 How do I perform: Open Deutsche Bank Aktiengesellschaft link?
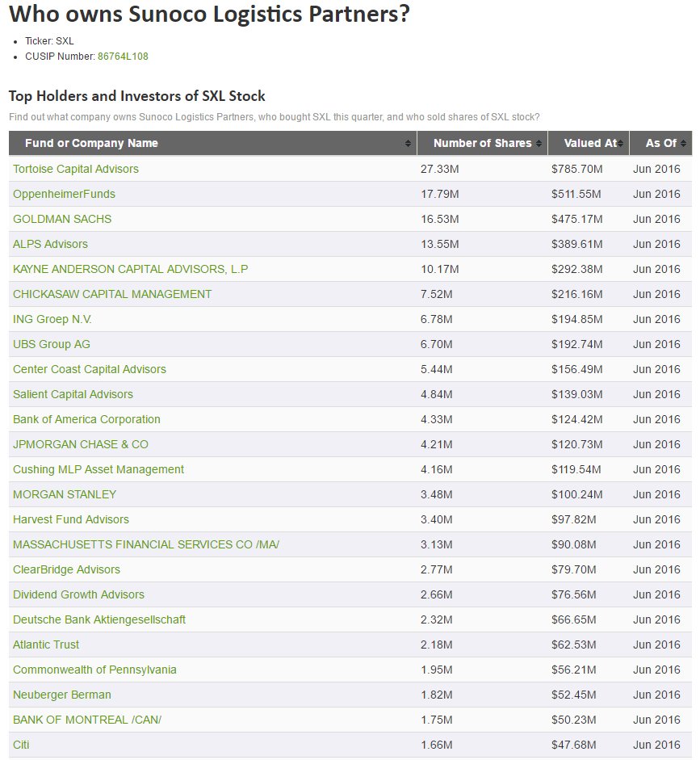coord(99,619)
